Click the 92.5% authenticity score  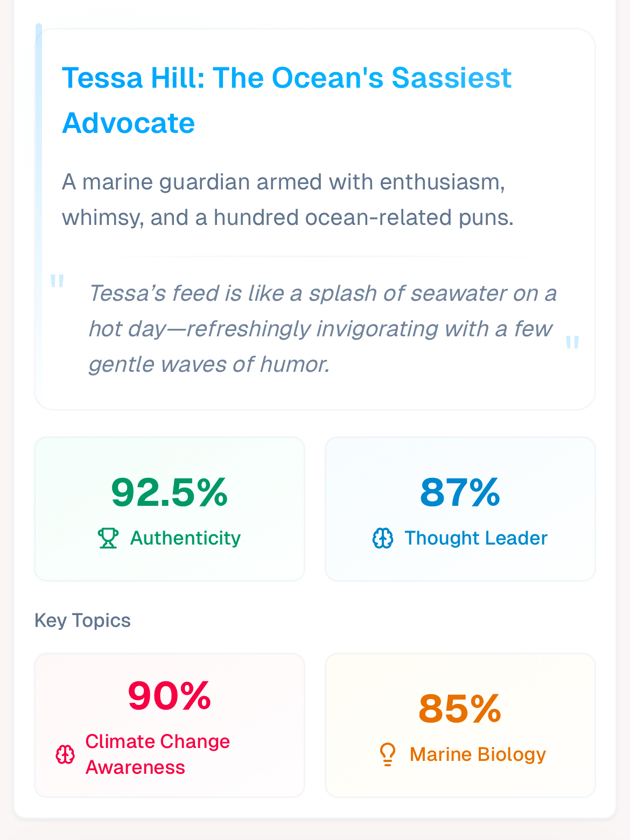pyautogui.click(x=170, y=492)
